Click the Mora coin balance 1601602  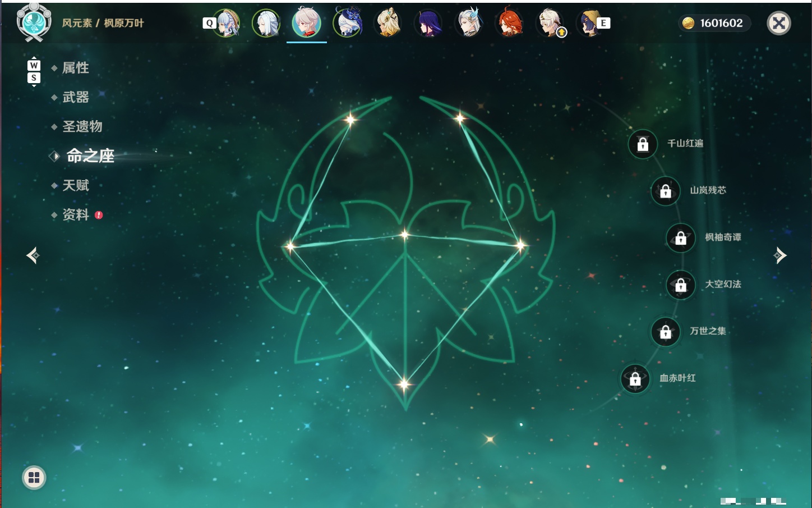[714, 23]
